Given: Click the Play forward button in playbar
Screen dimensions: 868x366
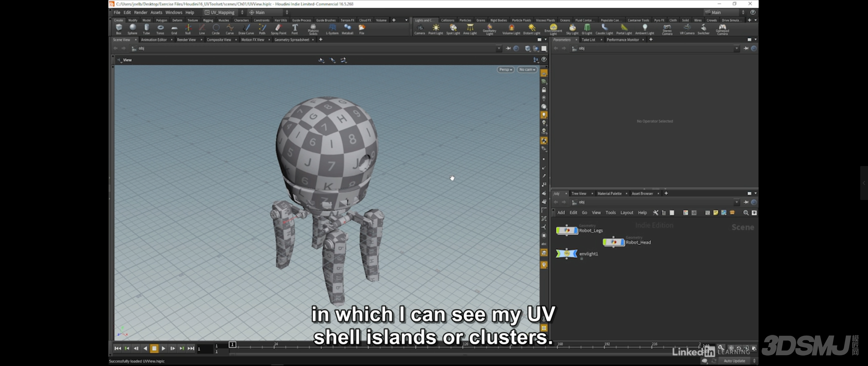Looking at the screenshot, I should click(163, 348).
